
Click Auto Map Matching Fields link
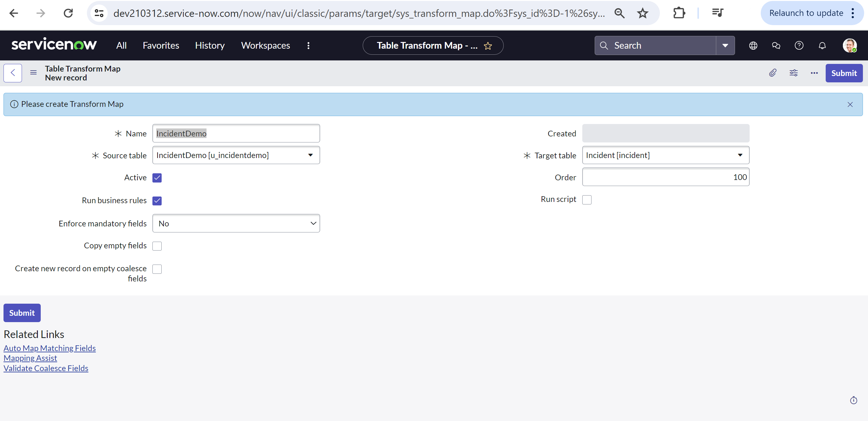click(x=50, y=348)
